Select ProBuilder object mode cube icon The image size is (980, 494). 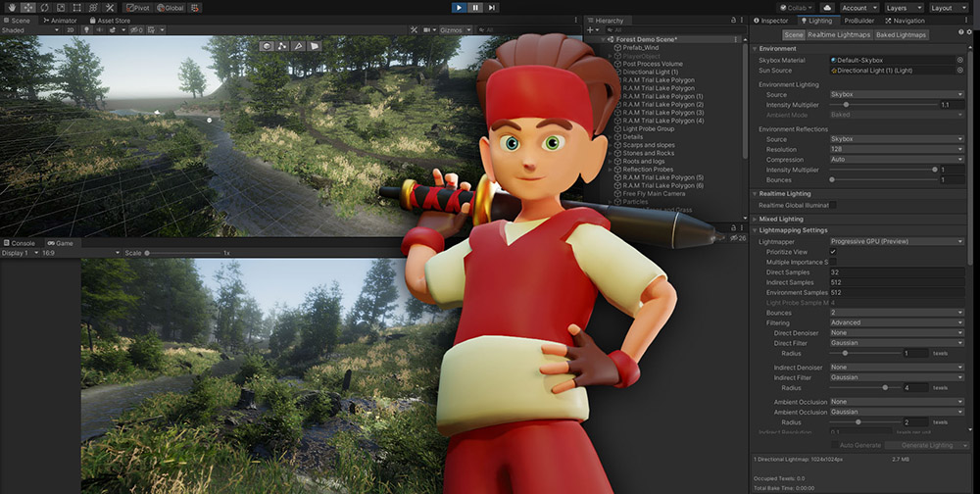coord(267,46)
